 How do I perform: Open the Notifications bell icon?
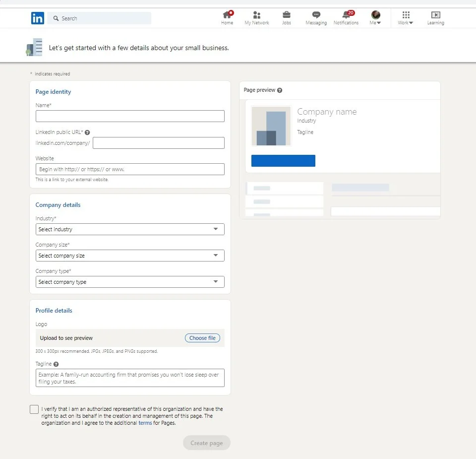[346, 15]
